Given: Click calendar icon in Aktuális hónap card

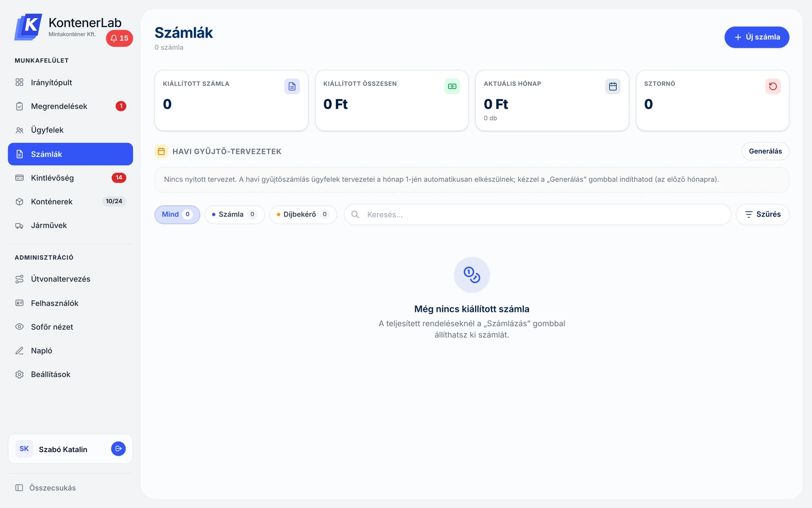Looking at the screenshot, I should 613,86.
